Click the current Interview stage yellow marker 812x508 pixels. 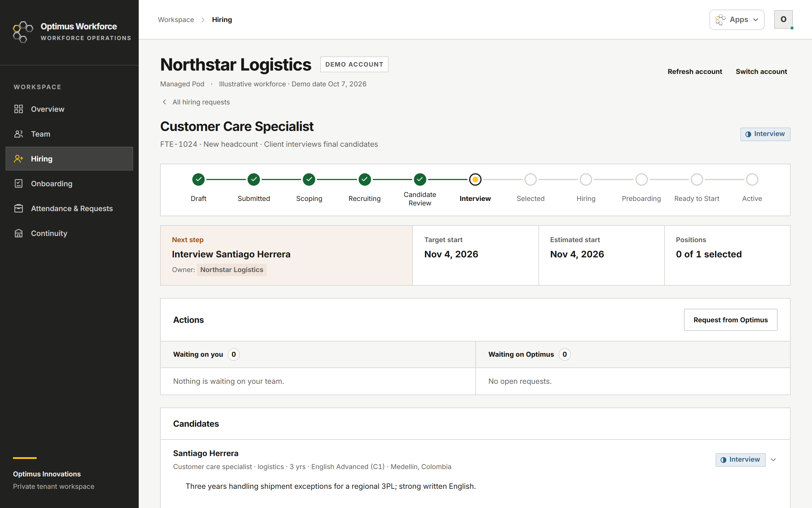[x=475, y=179]
